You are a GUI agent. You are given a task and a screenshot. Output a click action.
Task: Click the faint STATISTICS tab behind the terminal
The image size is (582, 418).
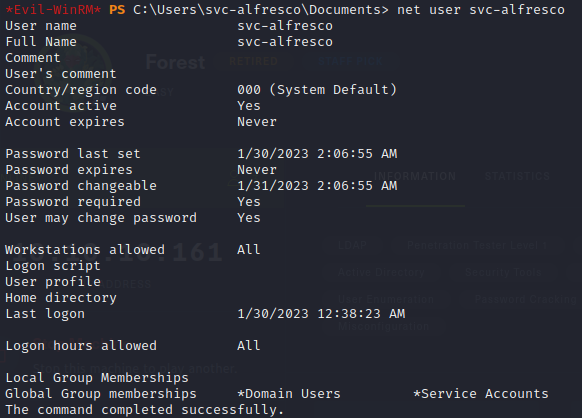pyautogui.click(x=517, y=176)
